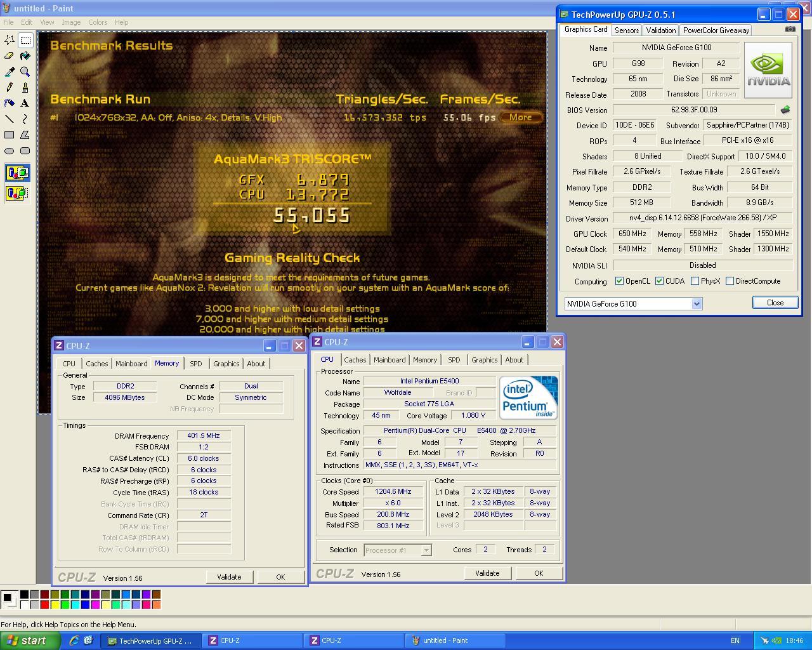Switch to the TechPowerUp GPU-Z taskbar button
Viewport: 812px width, 650px height.
pos(151,640)
